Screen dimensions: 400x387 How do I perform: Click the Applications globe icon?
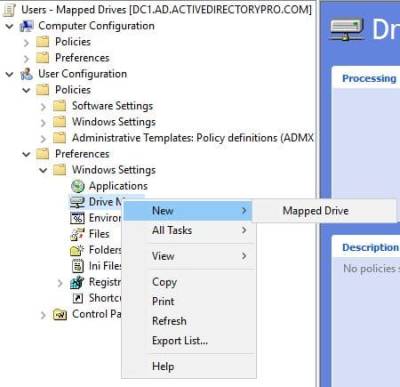(77, 186)
